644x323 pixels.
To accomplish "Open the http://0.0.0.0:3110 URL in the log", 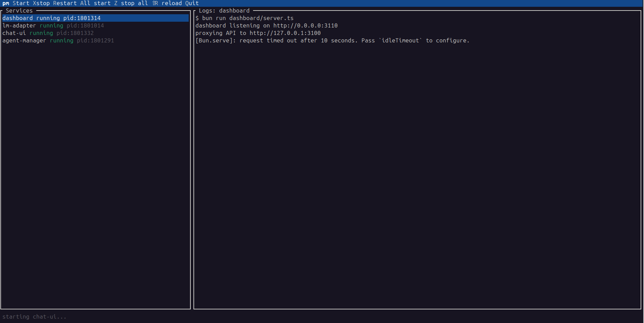I will [306, 25].
